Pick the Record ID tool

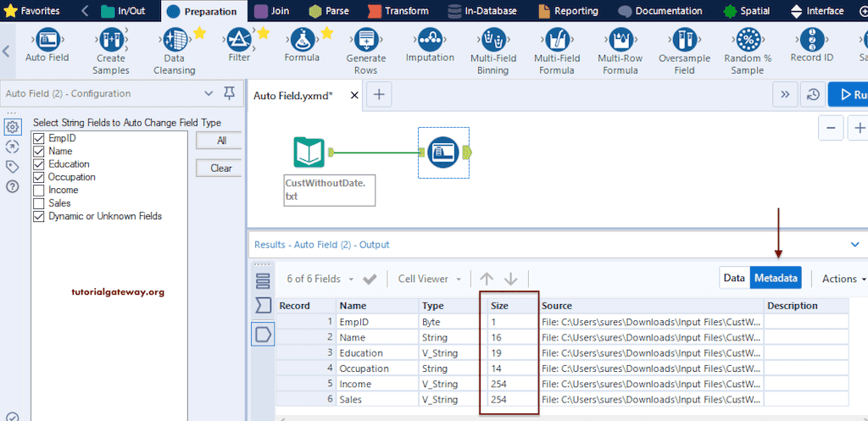[811, 46]
